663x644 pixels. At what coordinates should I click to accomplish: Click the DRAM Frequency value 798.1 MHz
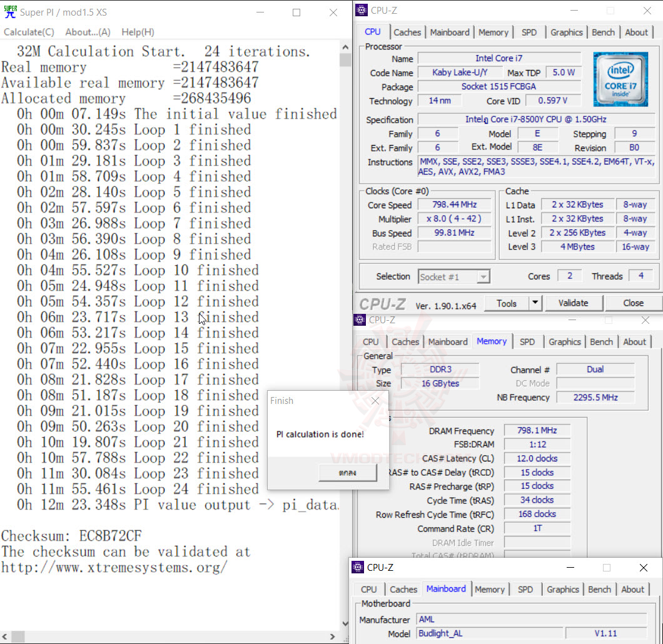[x=537, y=430]
